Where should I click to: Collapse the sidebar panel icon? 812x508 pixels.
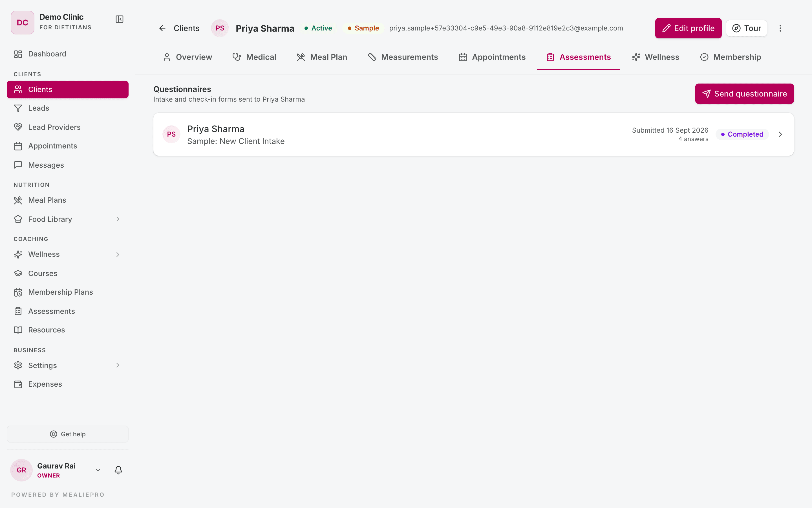(120, 19)
